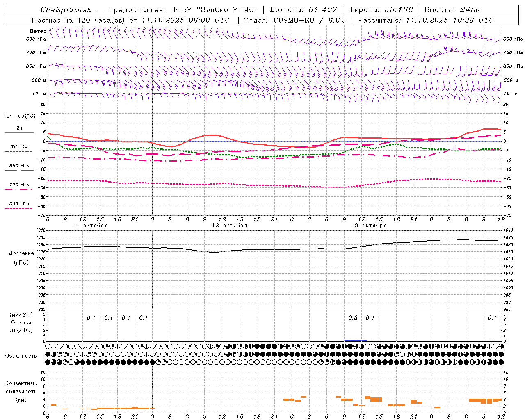Click the '0.3' precipitation value
This screenshot has height=420, width=525.
(353, 317)
